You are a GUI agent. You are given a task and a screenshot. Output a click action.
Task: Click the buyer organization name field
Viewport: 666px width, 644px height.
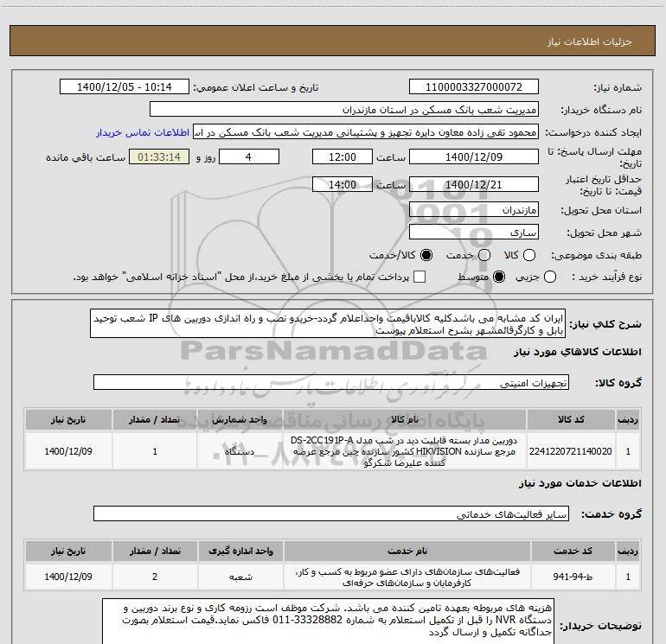[344, 110]
